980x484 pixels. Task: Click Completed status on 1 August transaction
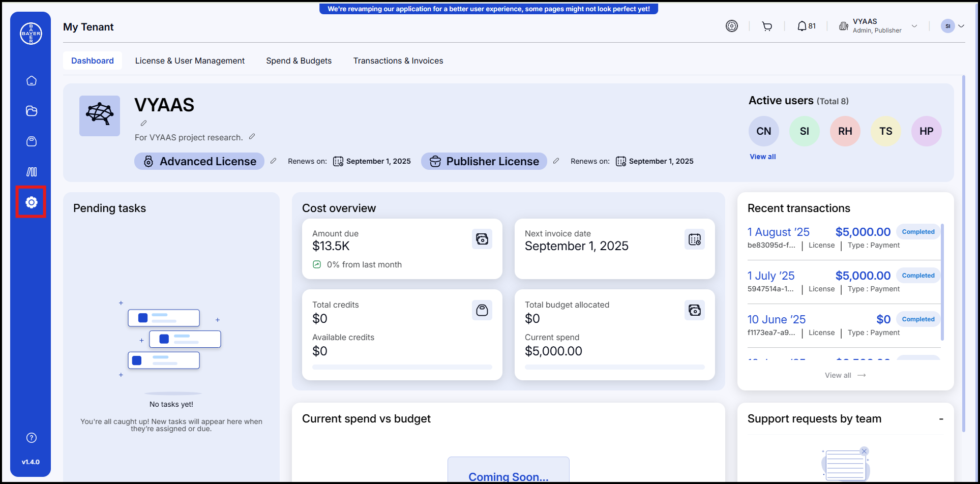[918, 232]
